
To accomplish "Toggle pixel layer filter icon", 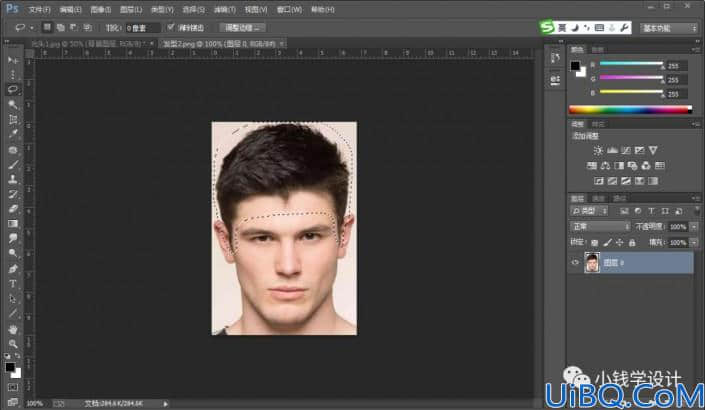I will (624, 211).
